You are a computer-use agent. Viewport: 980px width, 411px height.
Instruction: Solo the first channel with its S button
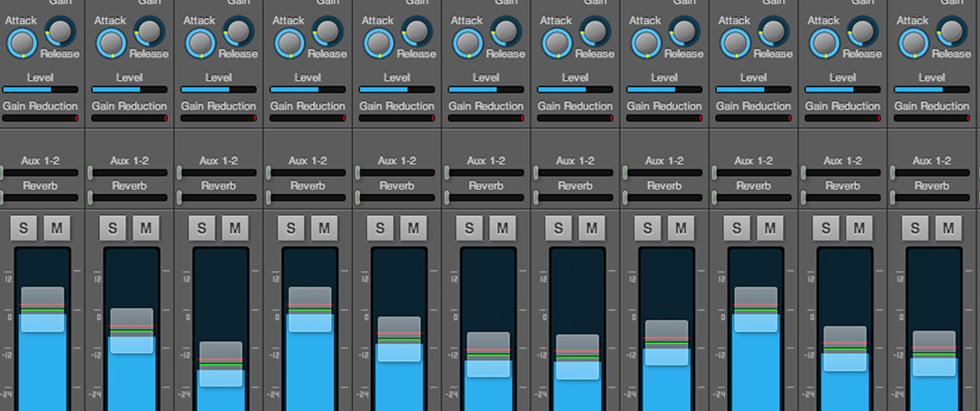(x=24, y=229)
